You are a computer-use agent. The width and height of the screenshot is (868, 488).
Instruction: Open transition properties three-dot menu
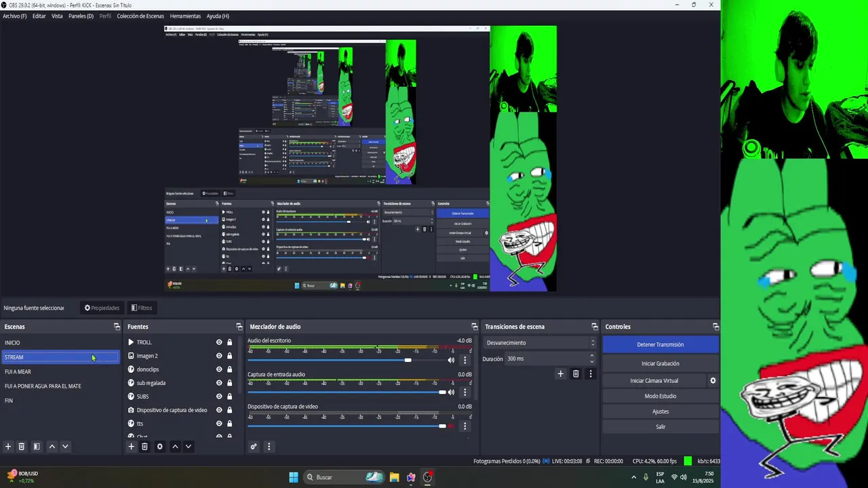click(591, 373)
